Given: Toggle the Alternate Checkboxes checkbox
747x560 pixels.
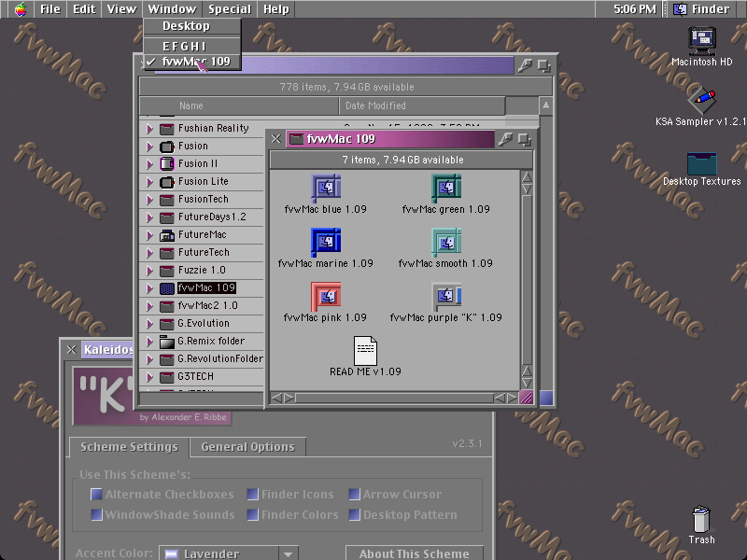Looking at the screenshot, I should [96, 495].
